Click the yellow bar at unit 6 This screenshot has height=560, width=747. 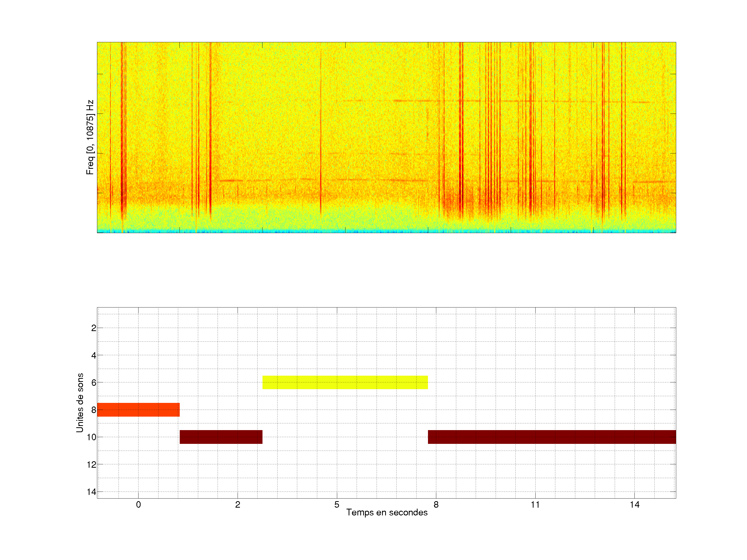pos(345,382)
